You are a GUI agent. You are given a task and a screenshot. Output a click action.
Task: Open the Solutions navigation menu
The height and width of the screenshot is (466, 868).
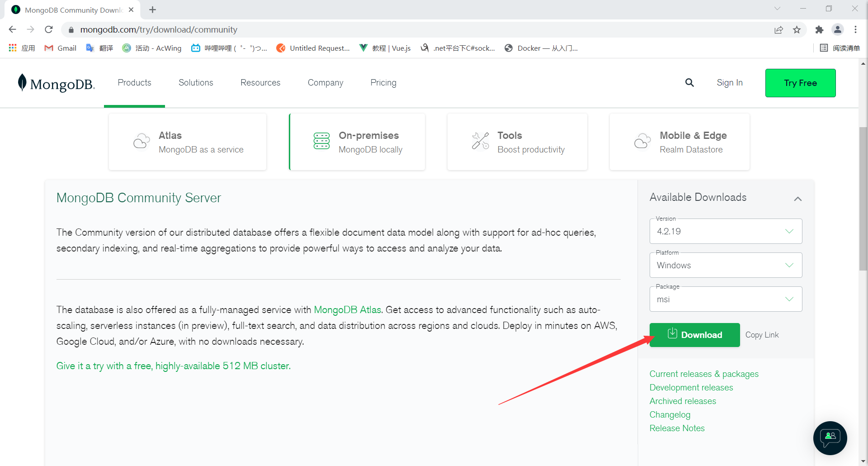(x=196, y=83)
